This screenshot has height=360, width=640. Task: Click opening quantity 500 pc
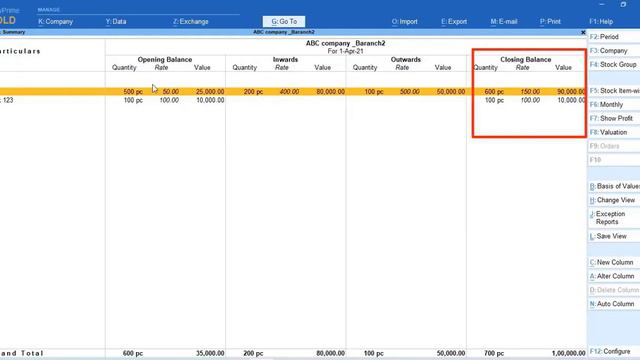133,92
